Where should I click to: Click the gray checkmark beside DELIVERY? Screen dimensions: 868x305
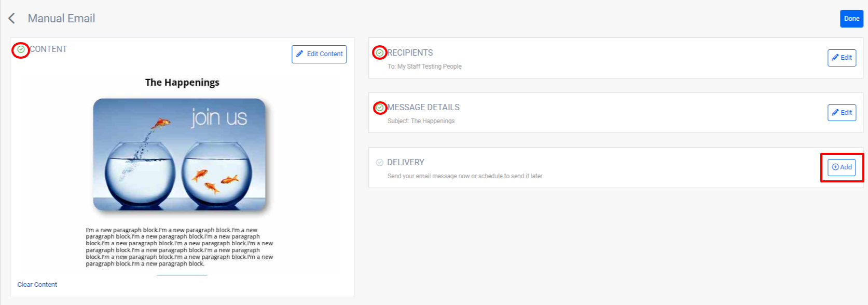[x=380, y=163]
